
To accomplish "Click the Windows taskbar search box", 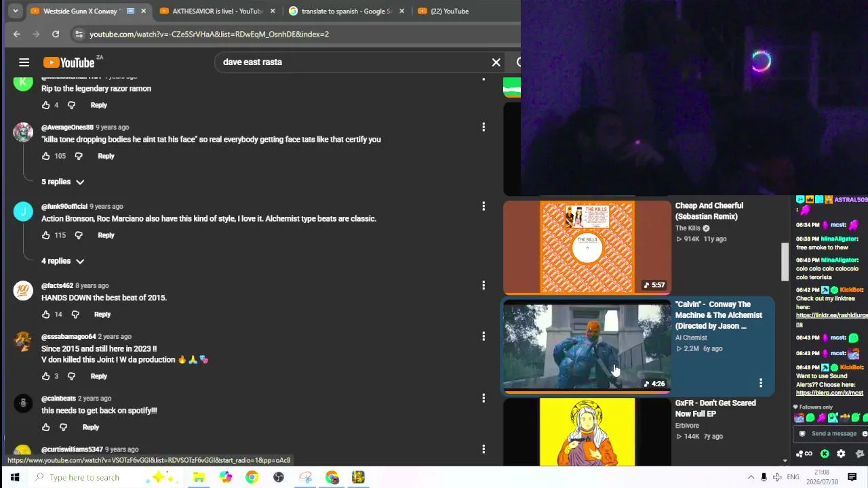I will click(105, 477).
